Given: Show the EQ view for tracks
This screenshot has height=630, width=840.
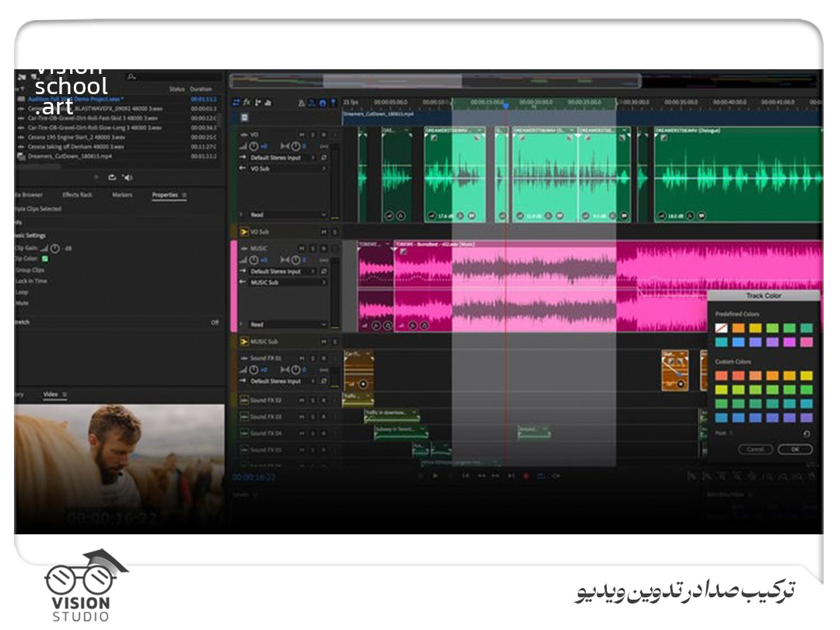Looking at the screenshot, I should click(268, 103).
